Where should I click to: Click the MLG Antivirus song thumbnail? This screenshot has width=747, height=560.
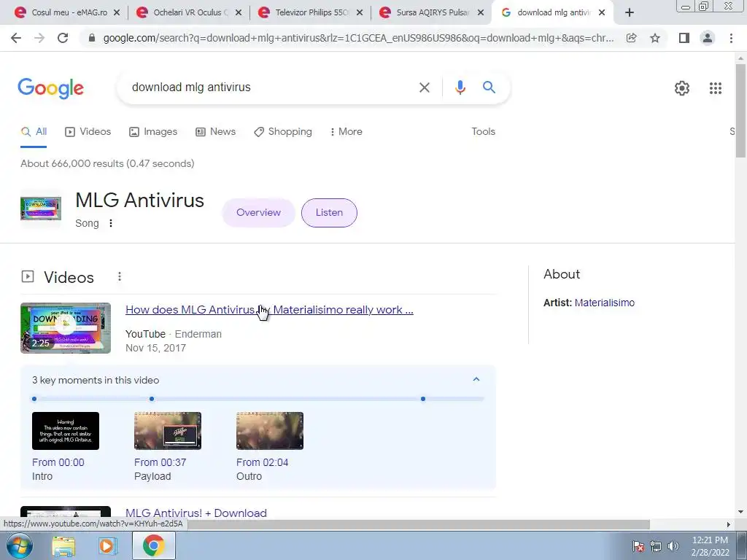pyautogui.click(x=41, y=209)
